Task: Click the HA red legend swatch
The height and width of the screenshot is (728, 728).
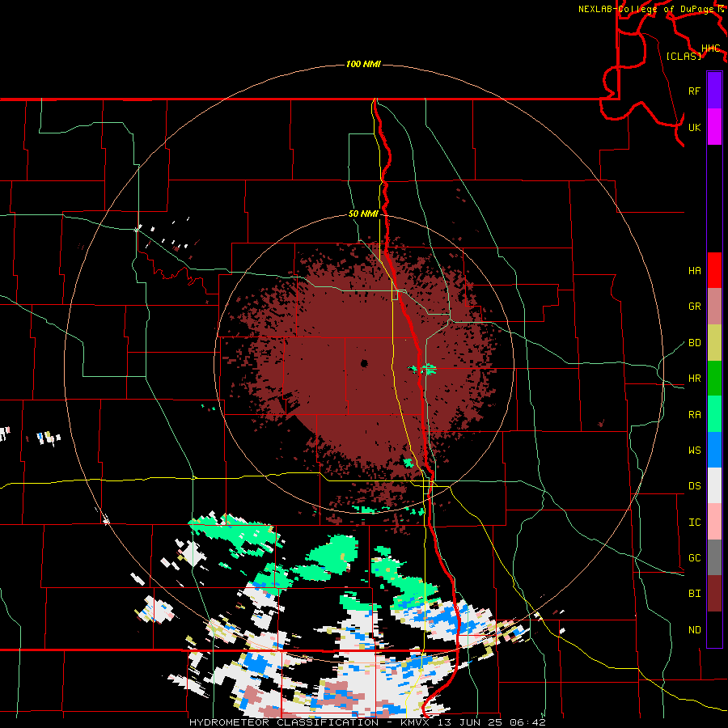Action: (x=714, y=270)
